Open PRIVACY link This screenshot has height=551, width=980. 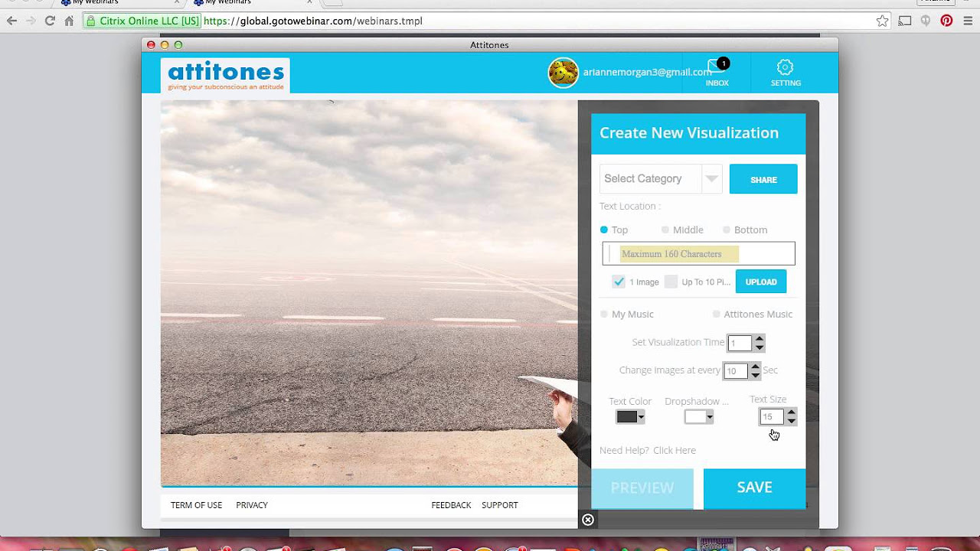(x=252, y=505)
